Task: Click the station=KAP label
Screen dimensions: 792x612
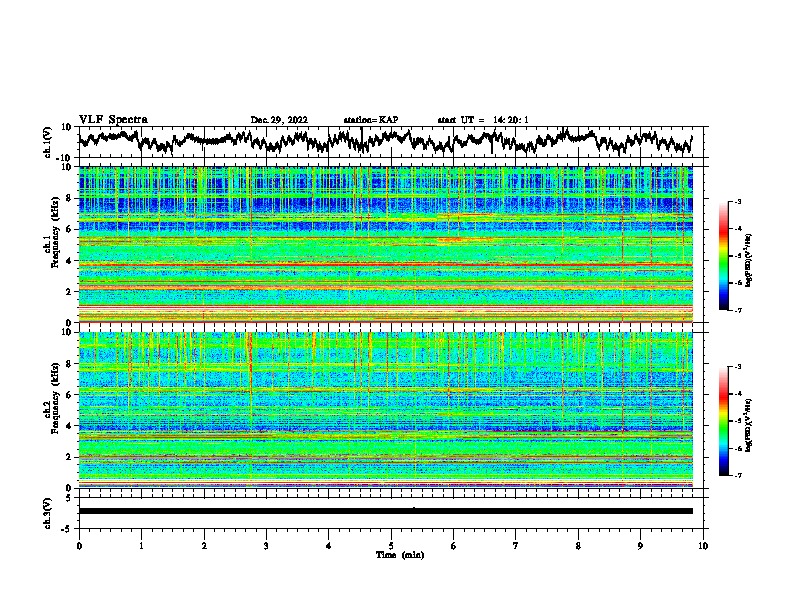Action: (x=371, y=120)
